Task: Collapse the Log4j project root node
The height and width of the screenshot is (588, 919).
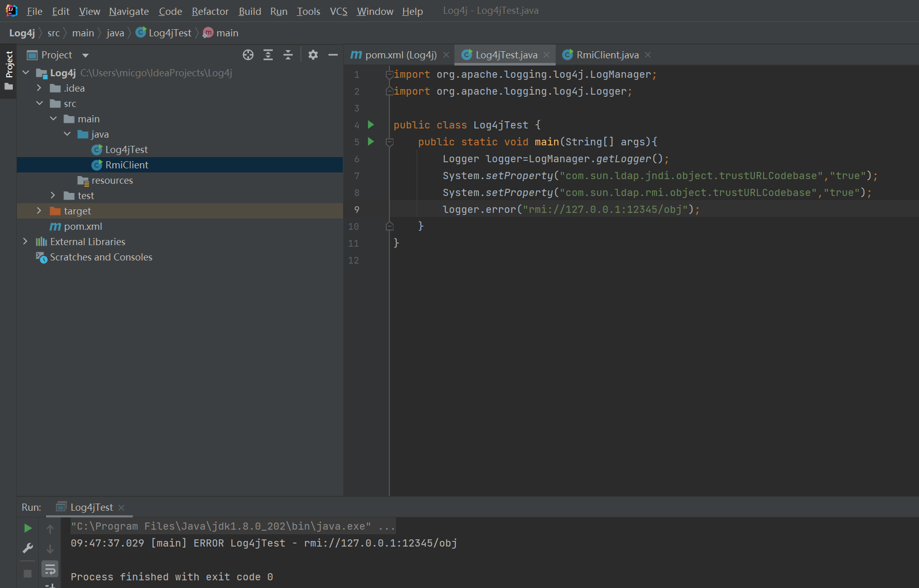Action: (x=26, y=73)
